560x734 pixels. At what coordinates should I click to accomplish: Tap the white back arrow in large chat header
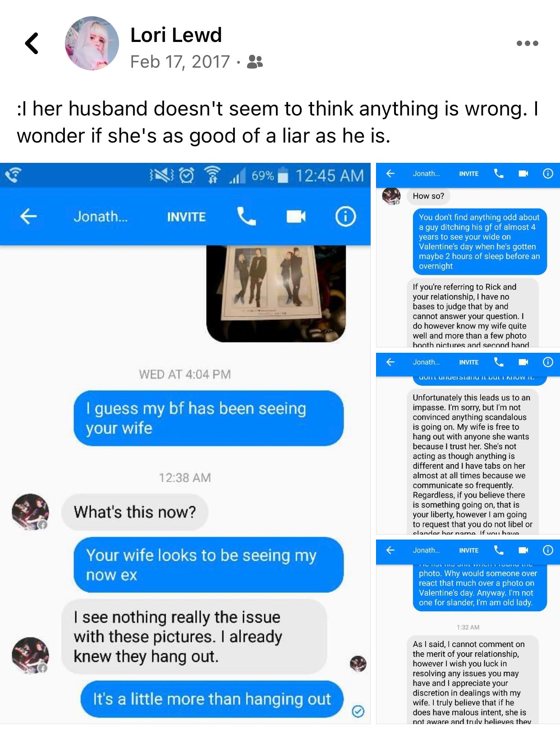point(28,217)
